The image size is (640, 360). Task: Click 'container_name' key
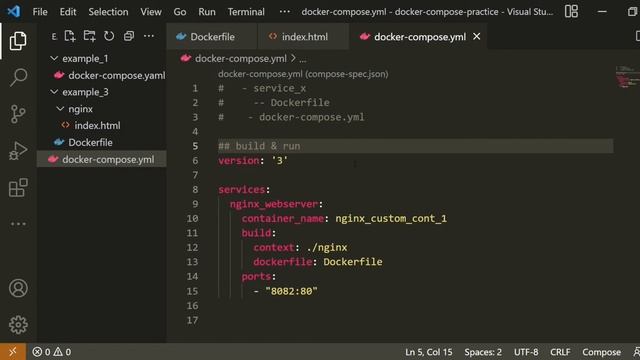pyautogui.click(x=282, y=219)
